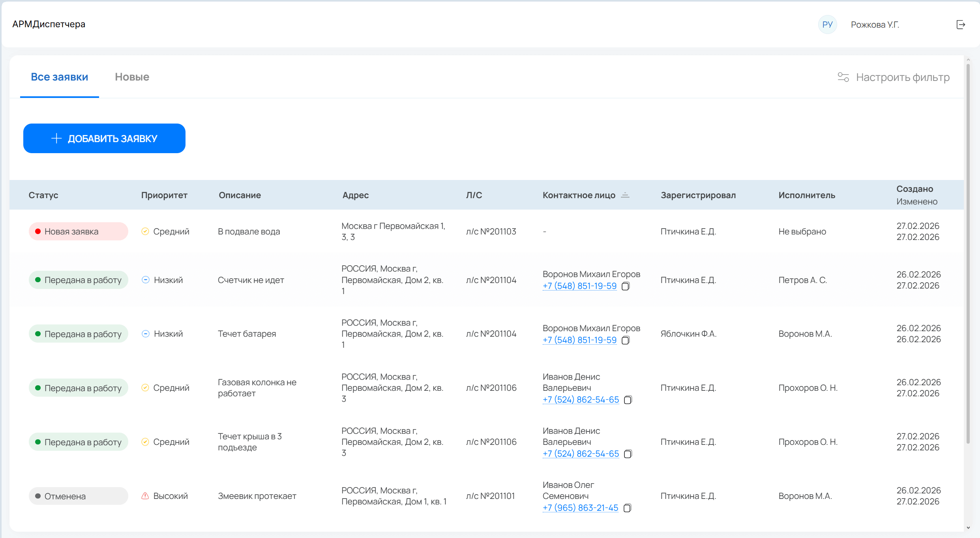The height and width of the screenshot is (538, 980).
Task: Click phone link +7 (965) 863-21-45
Action: 580,508
